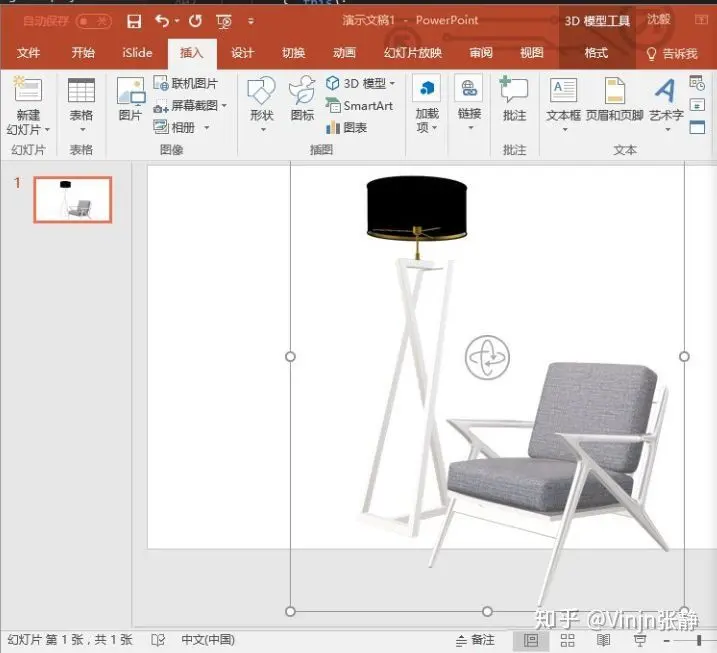
Task: Click the 形状 shapes icon
Action: [x=262, y=91]
